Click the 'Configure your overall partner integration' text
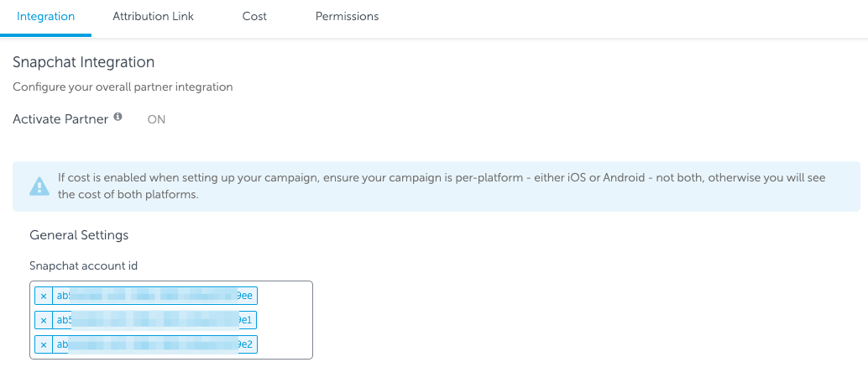The image size is (868, 378). [x=123, y=87]
